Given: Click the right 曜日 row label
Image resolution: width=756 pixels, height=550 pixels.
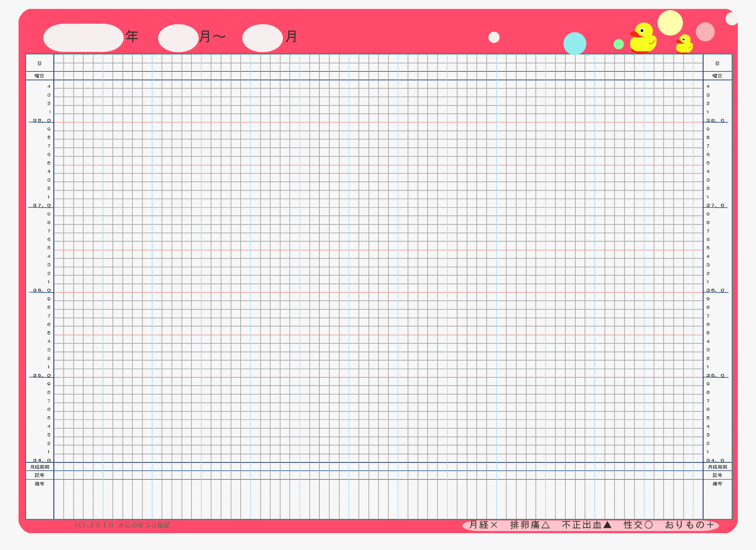Looking at the screenshot, I should pyautogui.click(x=717, y=76).
